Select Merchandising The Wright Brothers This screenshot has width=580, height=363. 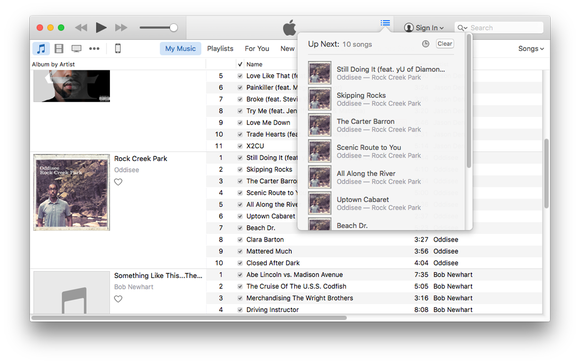pos(374,298)
